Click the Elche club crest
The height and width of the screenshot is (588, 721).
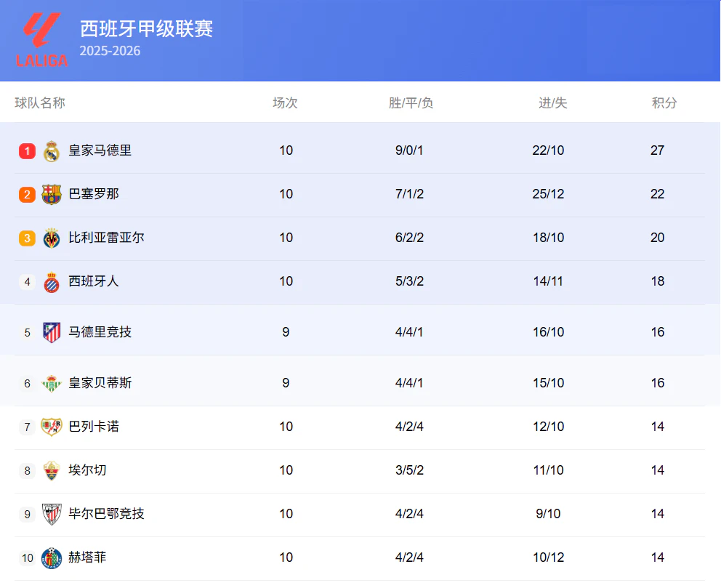pos(52,470)
